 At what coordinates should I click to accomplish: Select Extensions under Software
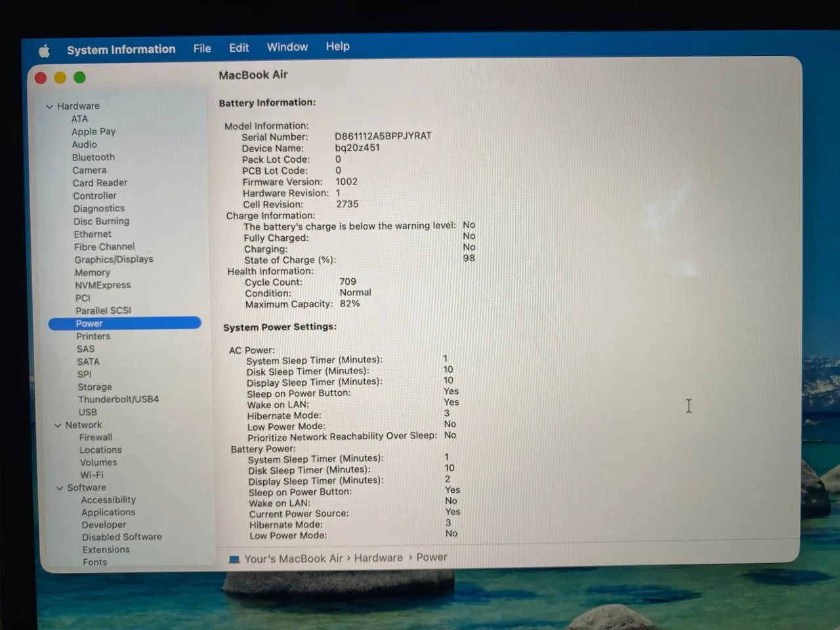pyautogui.click(x=106, y=549)
